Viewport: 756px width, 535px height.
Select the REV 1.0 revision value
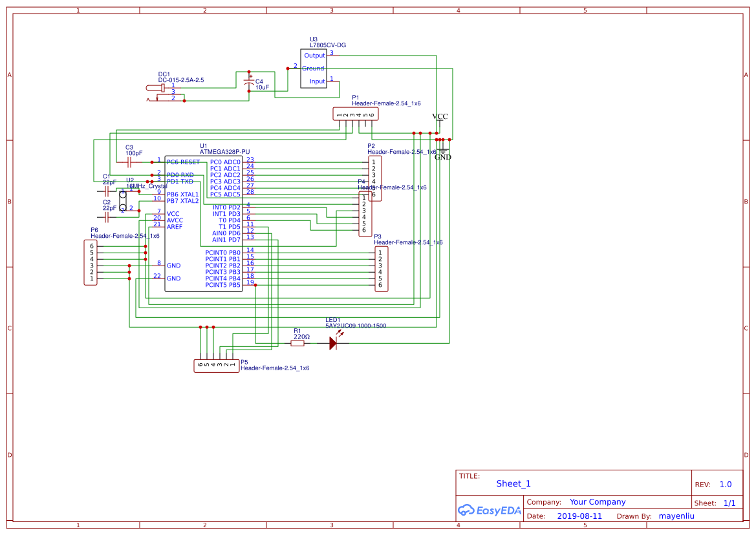pos(724,483)
